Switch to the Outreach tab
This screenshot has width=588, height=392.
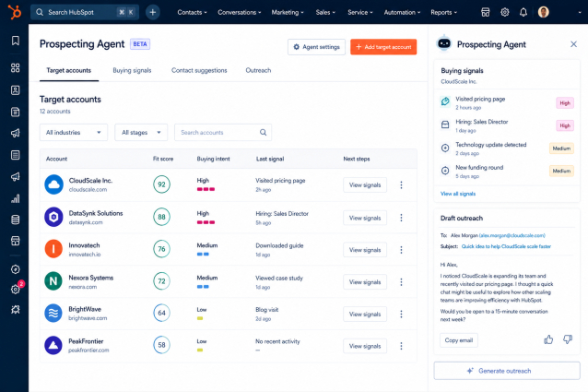coord(258,70)
